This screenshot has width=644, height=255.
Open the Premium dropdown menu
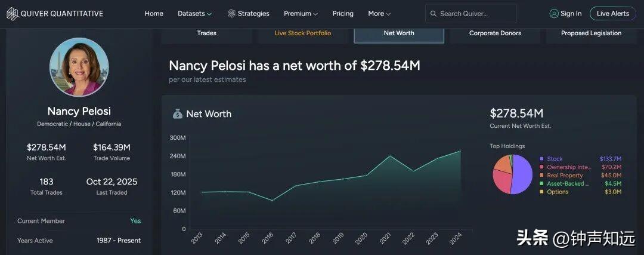(x=301, y=14)
